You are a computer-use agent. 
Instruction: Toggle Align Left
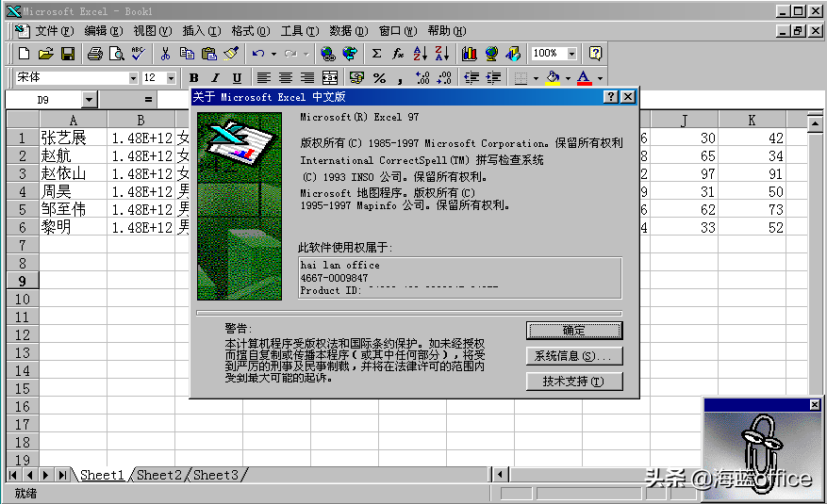[x=264, y=78]
